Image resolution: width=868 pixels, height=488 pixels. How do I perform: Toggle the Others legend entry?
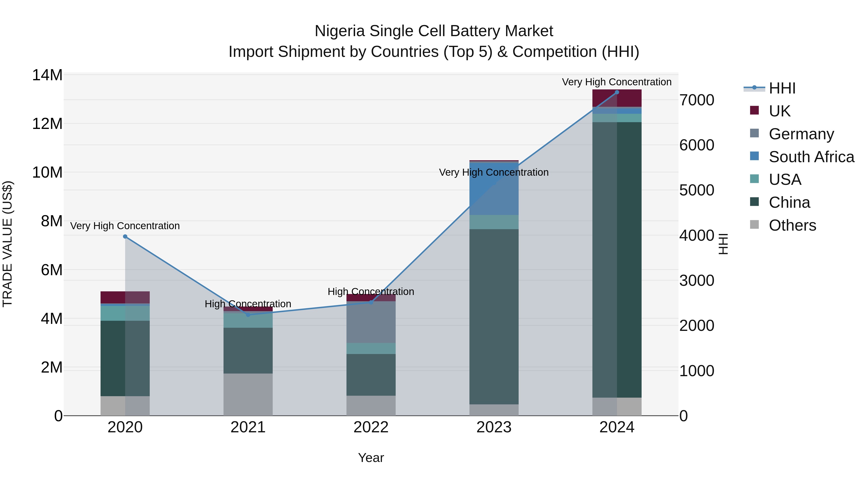(x=783, y=225)
